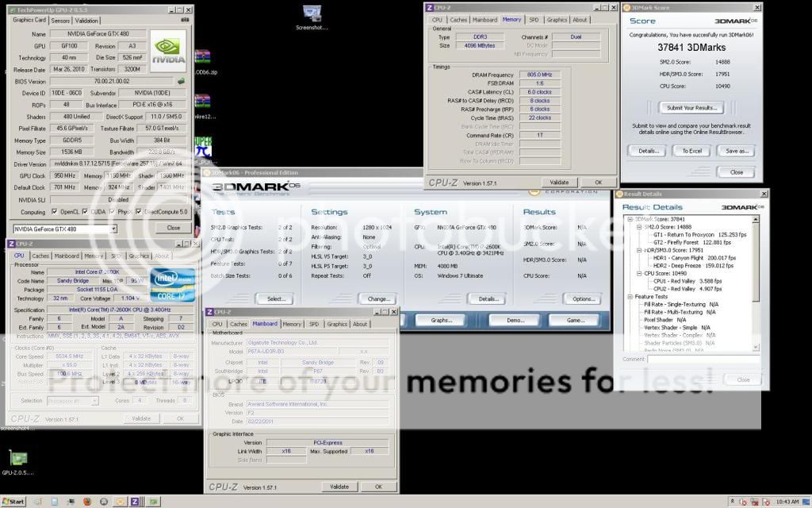Image resolution: width=812 pixels, height=508 pixels.
Task: Collapse the 3DMark Score tree node
Action: pos(630,219)
